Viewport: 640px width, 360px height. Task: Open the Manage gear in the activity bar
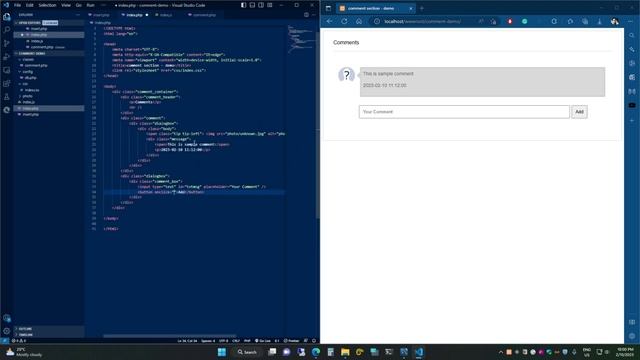[7, 331]
